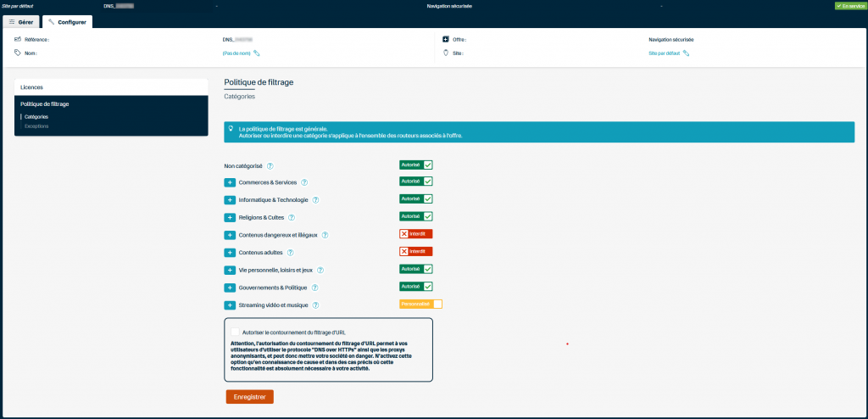
Task: Open help icon for Commerces & Services
Action: click(304, 182)
